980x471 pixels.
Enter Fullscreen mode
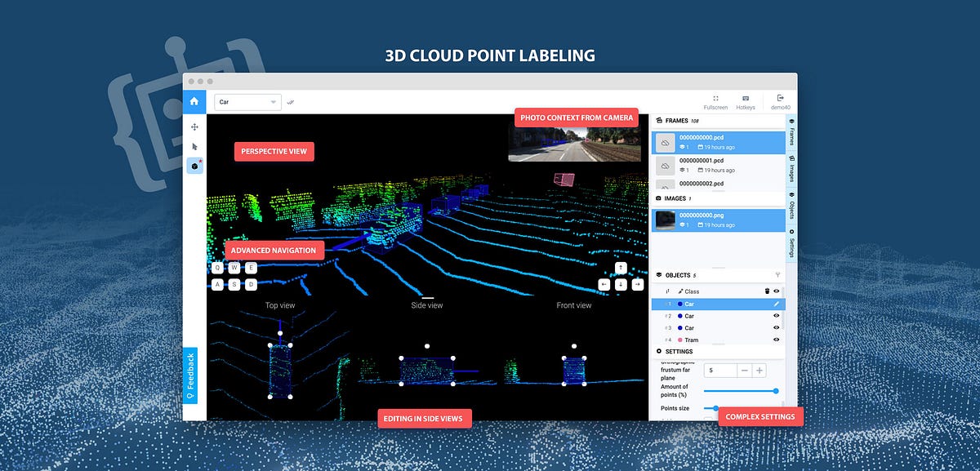(x=715, y=101)
